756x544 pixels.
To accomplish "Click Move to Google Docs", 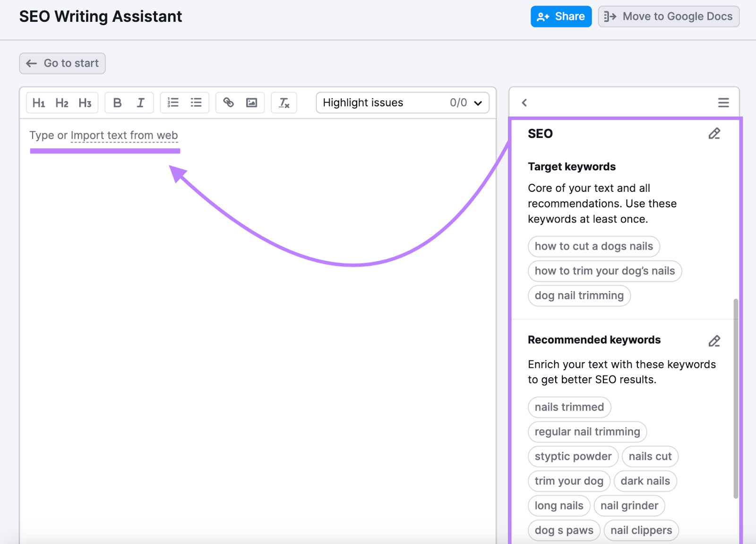I will click(668, 16).
